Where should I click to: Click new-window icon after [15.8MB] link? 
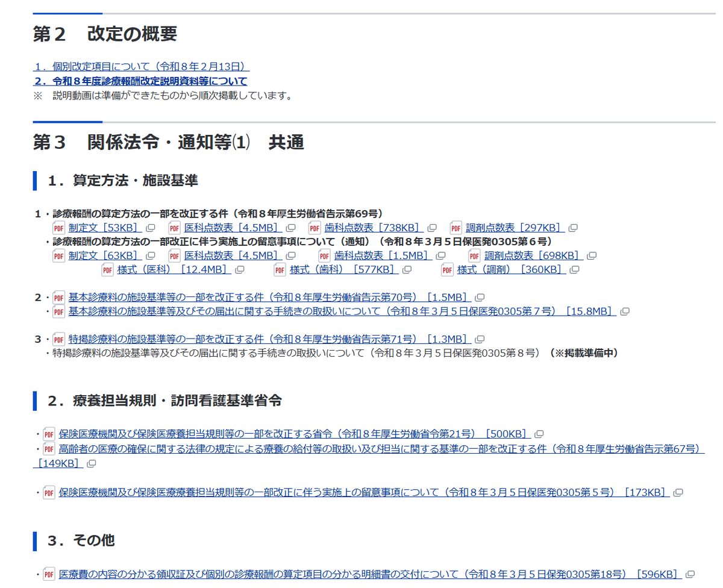tap(625, 312)
